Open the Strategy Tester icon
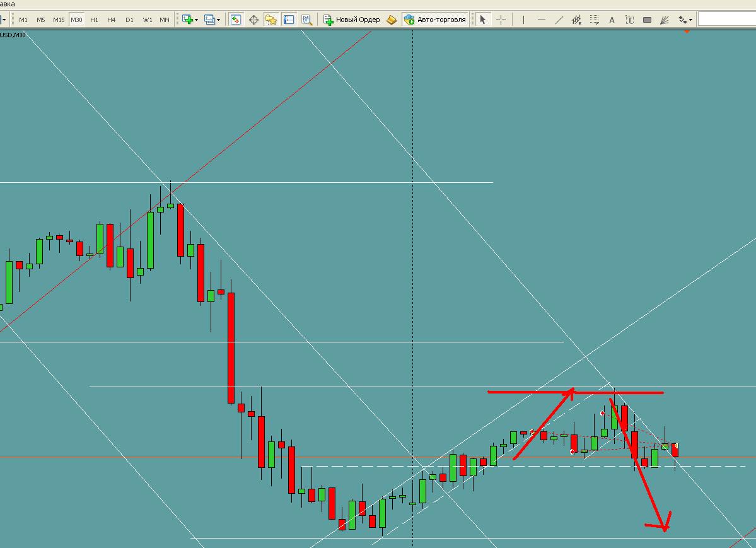 pos(306,20)
